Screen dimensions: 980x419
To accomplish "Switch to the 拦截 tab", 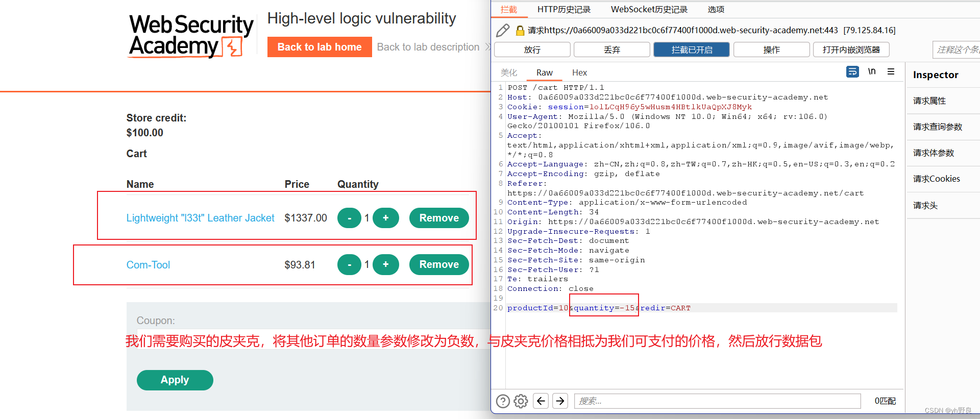I will point(509,9).
